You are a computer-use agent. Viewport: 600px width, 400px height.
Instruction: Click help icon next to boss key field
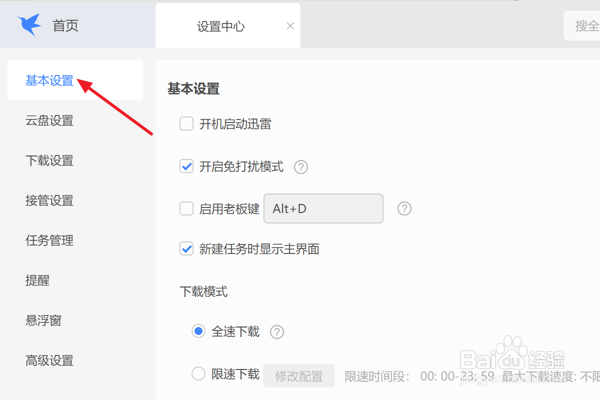click(x=404, y=209)
